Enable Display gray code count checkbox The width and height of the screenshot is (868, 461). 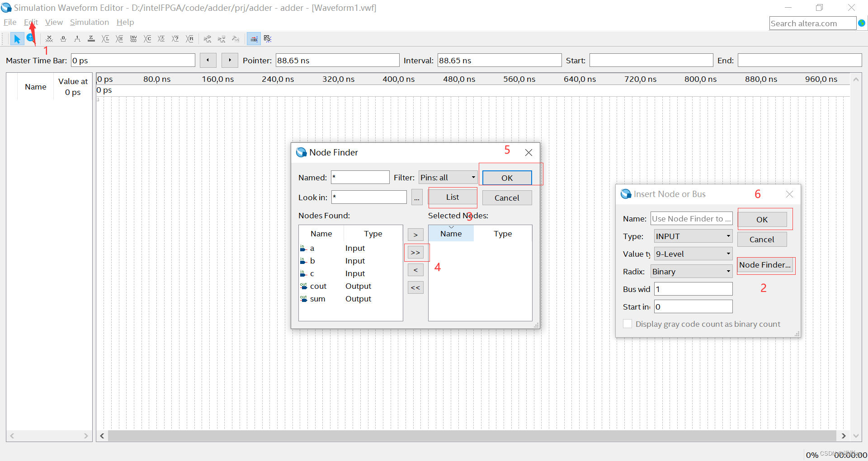(x=627, y=324)
